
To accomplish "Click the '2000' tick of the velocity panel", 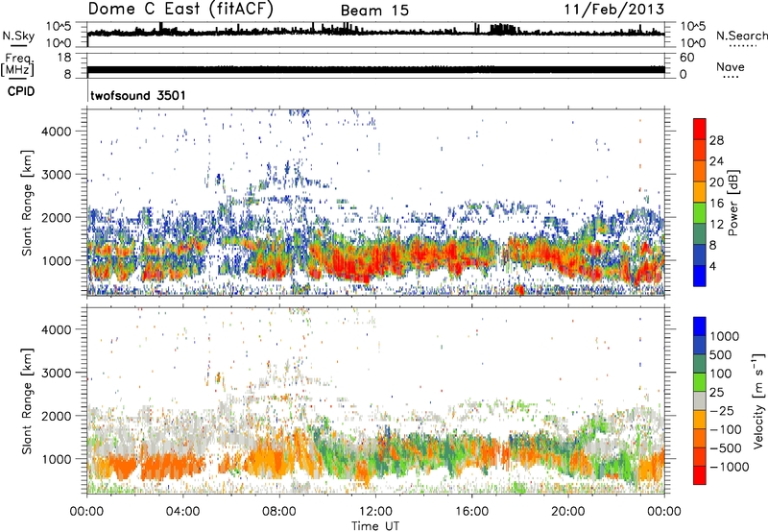I will pos(57,416).
